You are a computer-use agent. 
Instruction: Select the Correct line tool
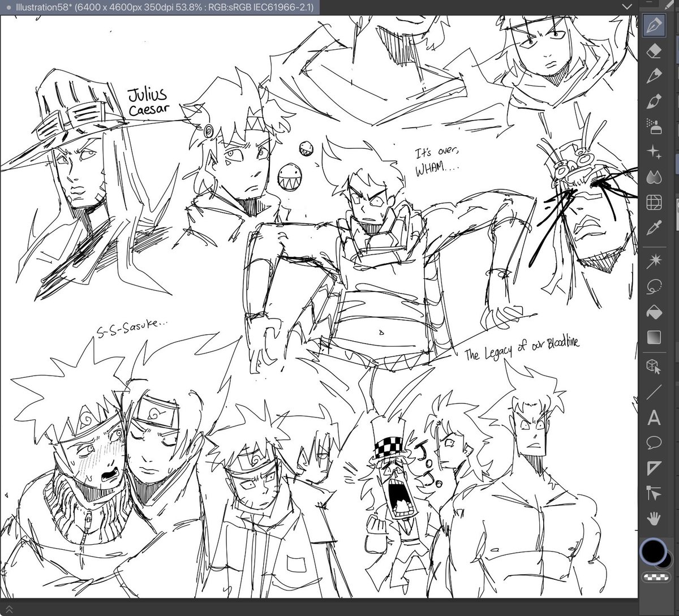[x=654, y=494]
